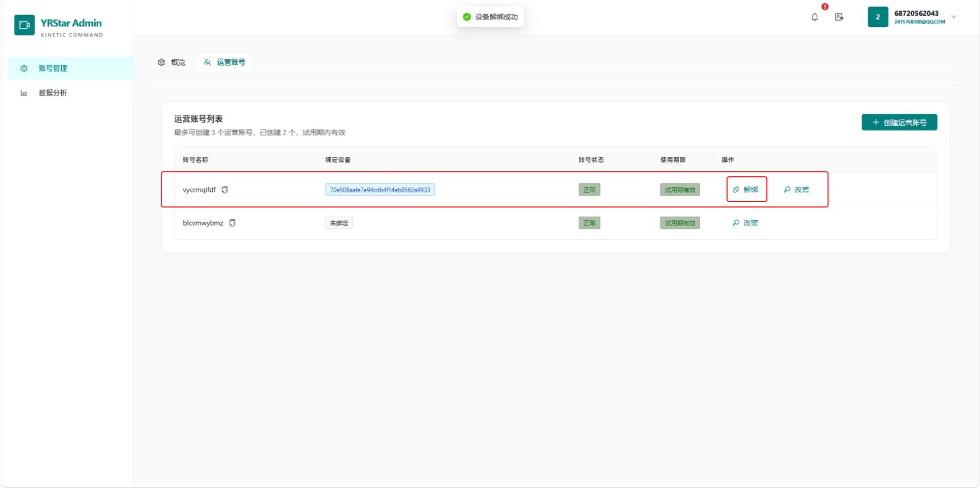Screen dimensions: 980x488
Task: Click the 数据分析 chart icon
Action: click(x=24, y=93)
